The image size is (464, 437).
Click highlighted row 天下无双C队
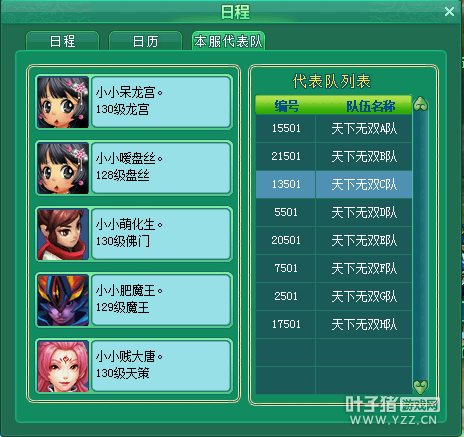point(334,184)
